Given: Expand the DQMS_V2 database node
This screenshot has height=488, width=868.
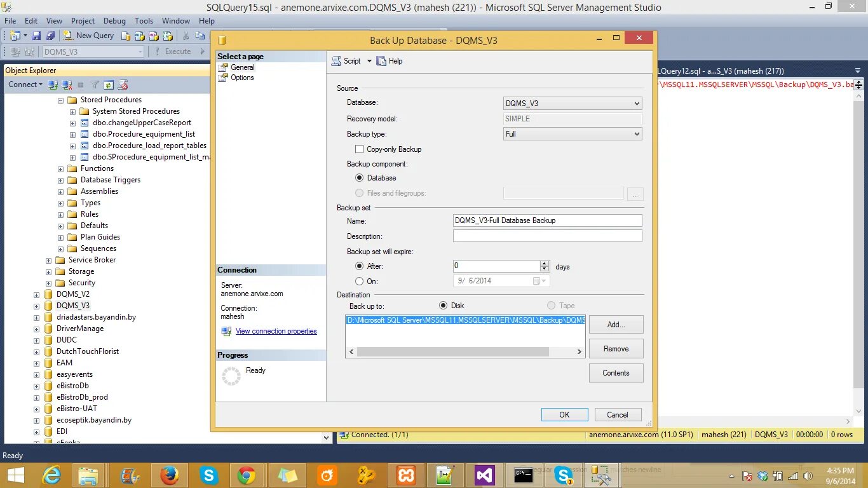Looking at the screenshot, I should [36, 295].
